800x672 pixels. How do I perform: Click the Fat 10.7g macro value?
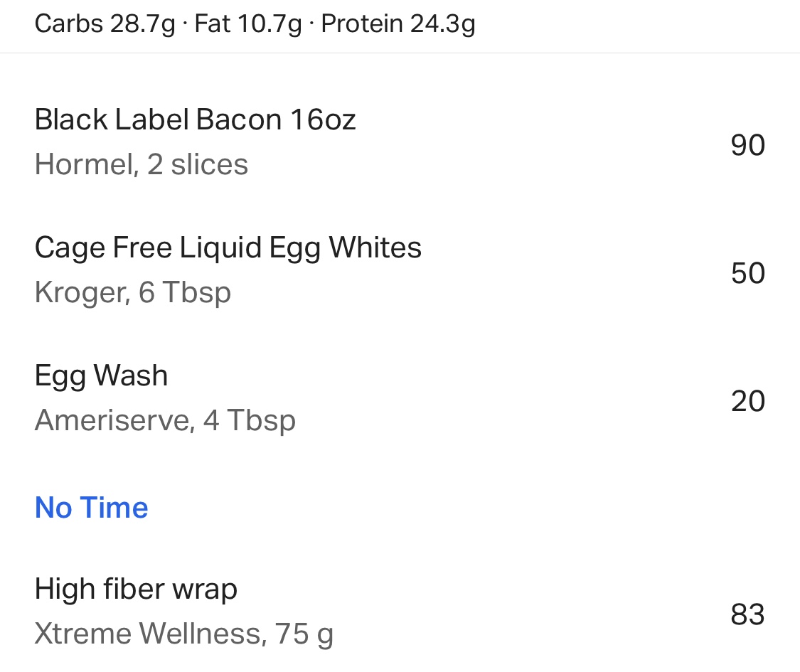(248, 24)
